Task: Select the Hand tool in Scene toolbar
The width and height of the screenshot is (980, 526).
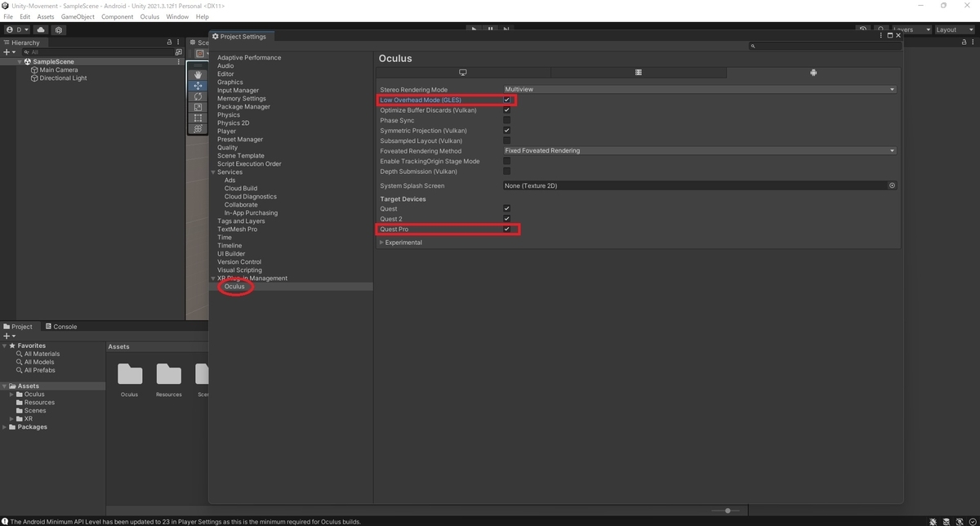Action: pos(198,74)
